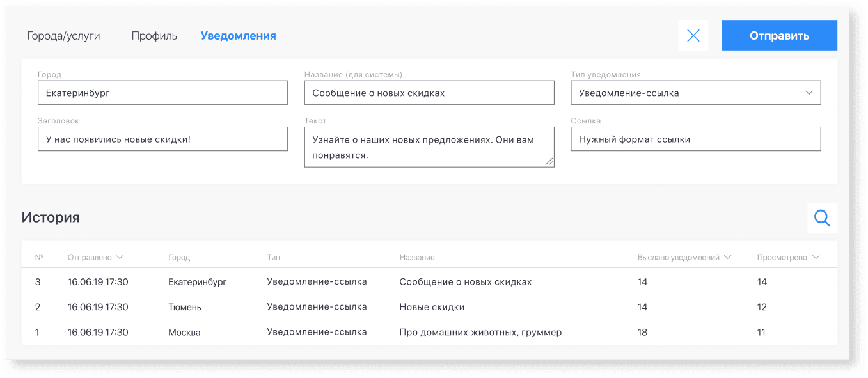Expand the Тип уведомления dropdown

coord(695,93)
